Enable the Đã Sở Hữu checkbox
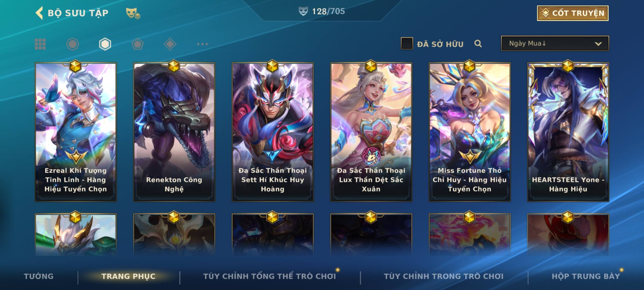 click(407, 44)
